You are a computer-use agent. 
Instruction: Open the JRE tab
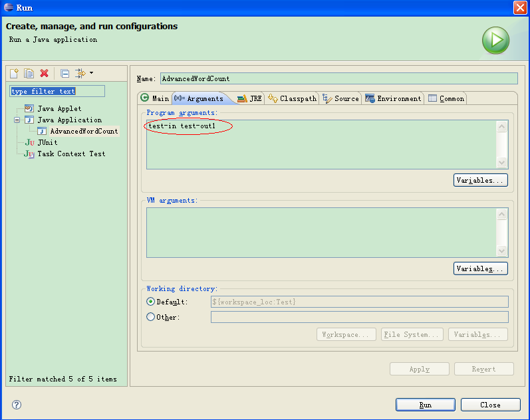pyautogui.click(x=249, y=98)
